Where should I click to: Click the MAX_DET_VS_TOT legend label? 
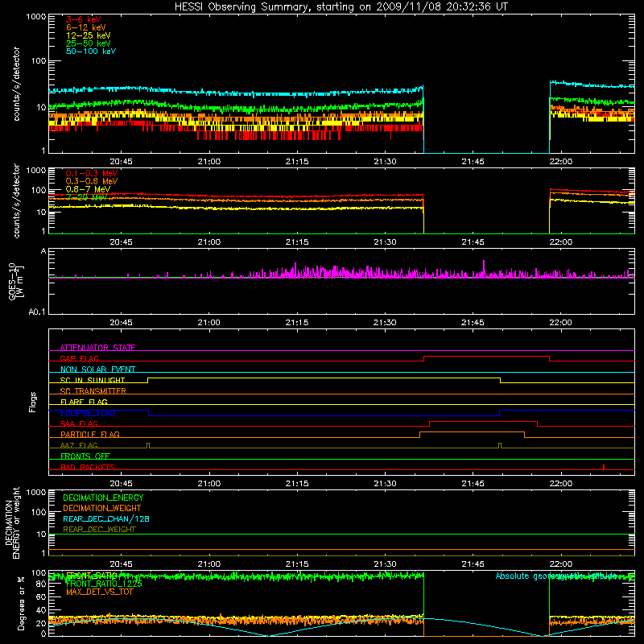[x=99, y=592]
